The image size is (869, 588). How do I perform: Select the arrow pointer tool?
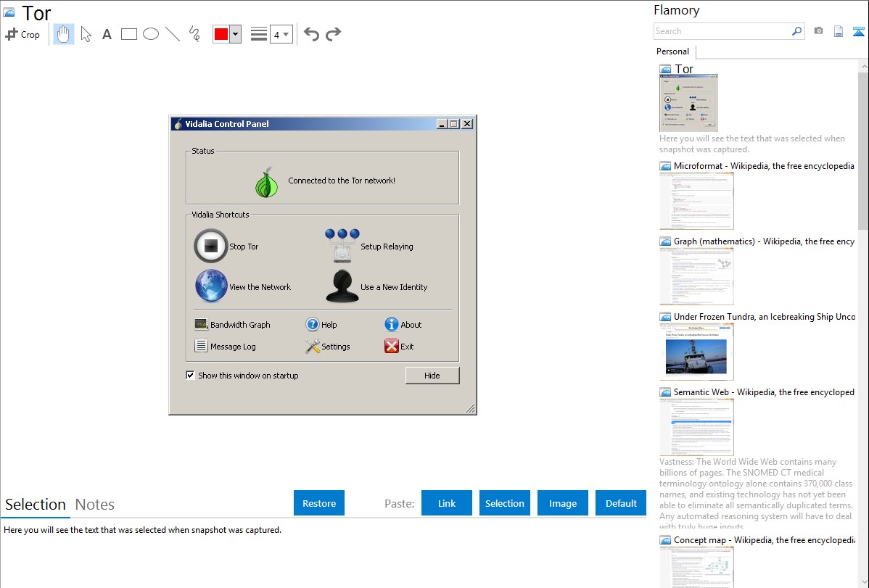(x=86, y=34)
